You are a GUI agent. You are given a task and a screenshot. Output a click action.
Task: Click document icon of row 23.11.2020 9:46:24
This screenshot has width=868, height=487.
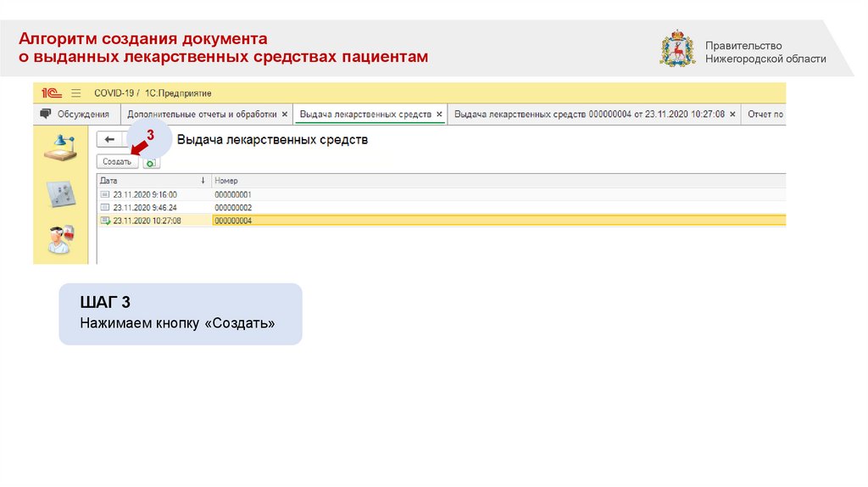click(x=104, y=207)
